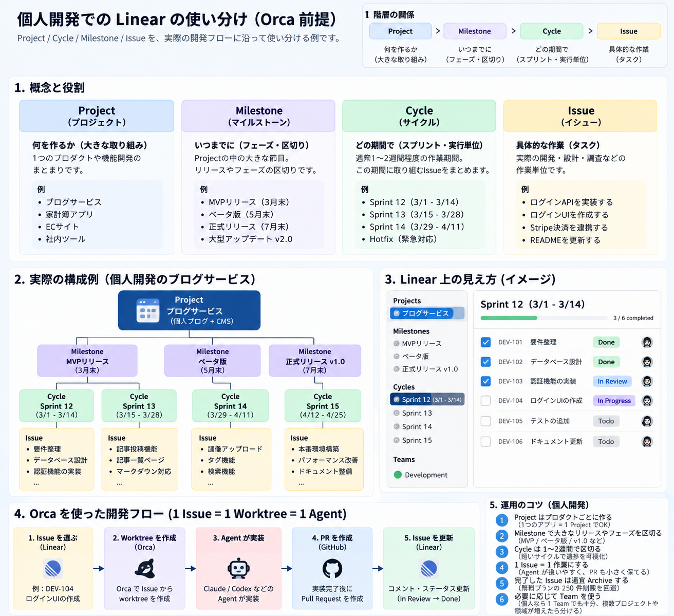This screenshot has height=616, width=674.
Task: Click the Issue pill in hierarchy legend
Action: point(629,31)
